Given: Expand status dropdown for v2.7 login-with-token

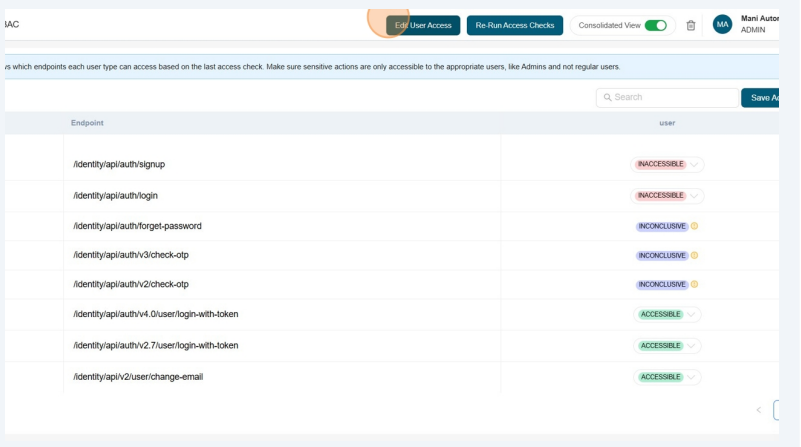Looking at the screenshot, I should (691, 346).
